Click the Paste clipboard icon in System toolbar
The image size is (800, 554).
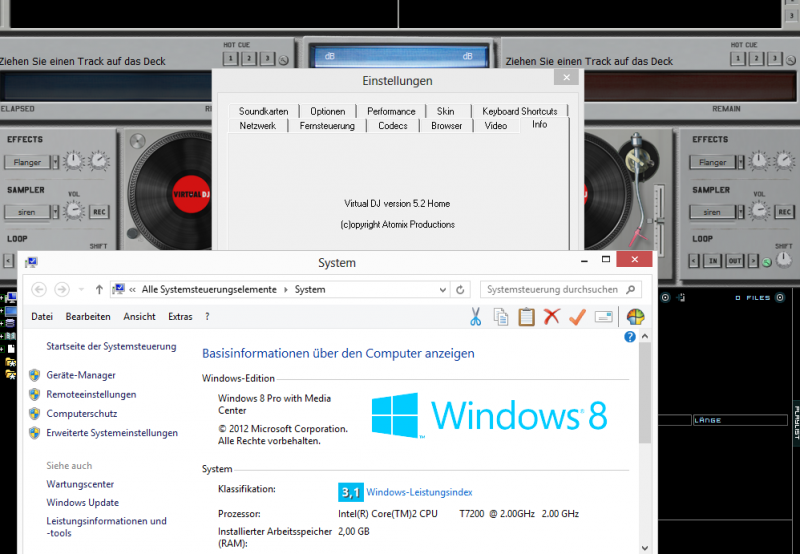(x=526, y=317)
